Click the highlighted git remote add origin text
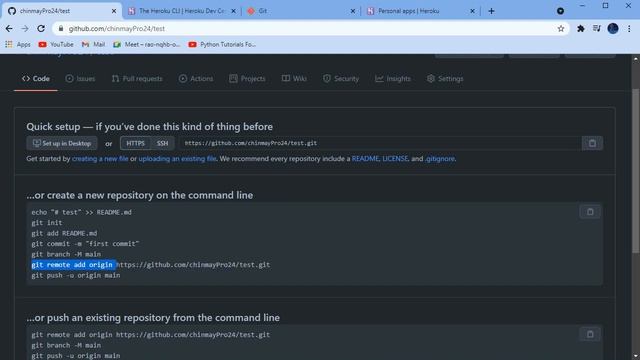Viewport: 640px width, 360px height. coord(72,265)
